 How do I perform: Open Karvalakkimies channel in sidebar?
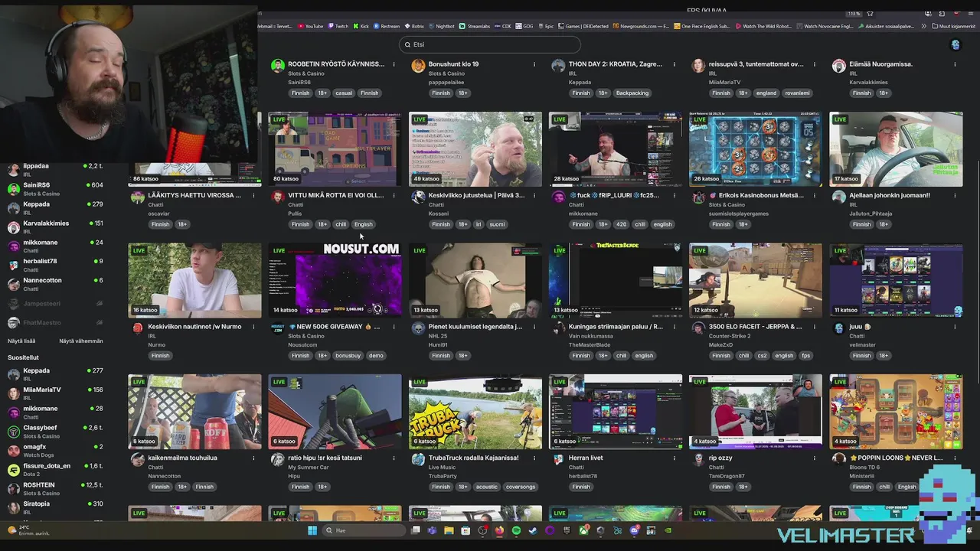point(55,227)
